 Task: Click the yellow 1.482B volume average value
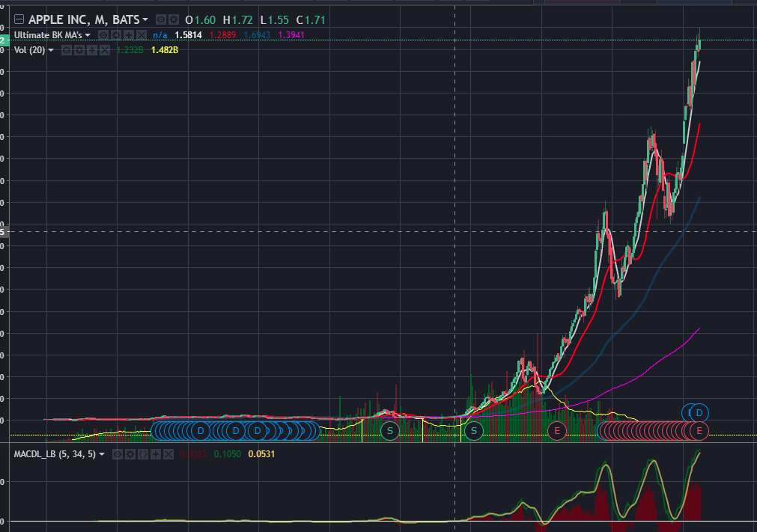165,50
